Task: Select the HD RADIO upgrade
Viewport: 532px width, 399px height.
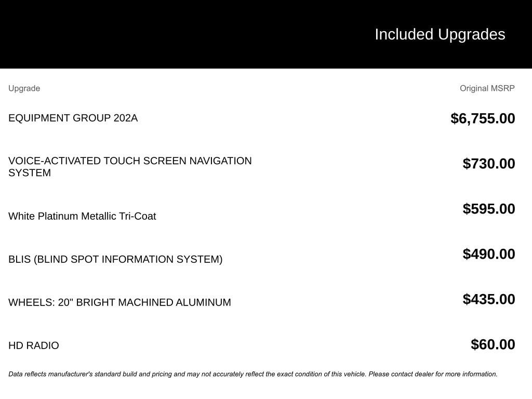Action: tap(34, 345)
